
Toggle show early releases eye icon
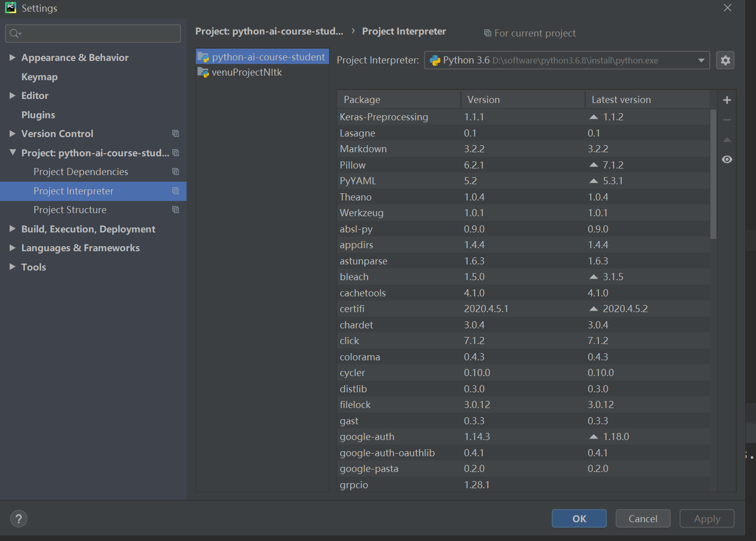727,159
